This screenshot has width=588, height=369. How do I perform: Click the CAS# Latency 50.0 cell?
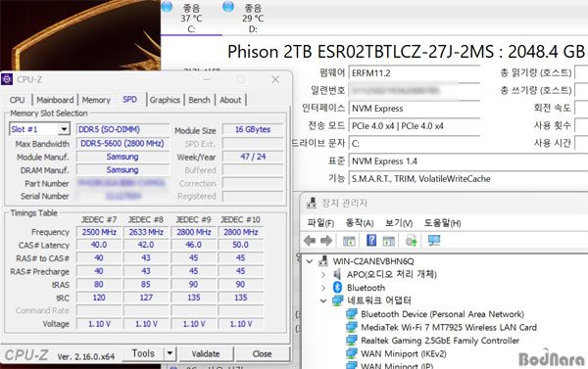240,245
